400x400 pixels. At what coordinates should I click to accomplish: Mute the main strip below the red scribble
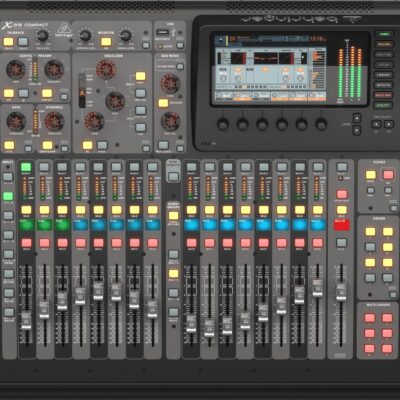(x=342, y=243)
